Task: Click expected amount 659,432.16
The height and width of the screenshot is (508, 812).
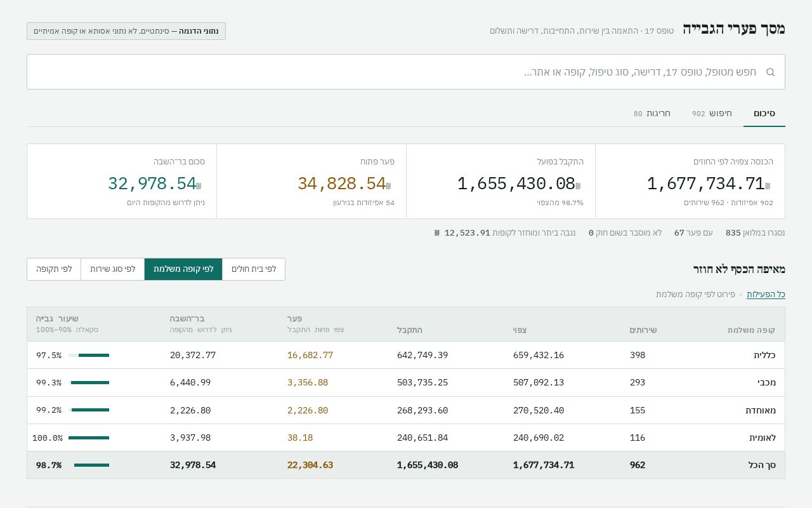Action: click(539, 355)
